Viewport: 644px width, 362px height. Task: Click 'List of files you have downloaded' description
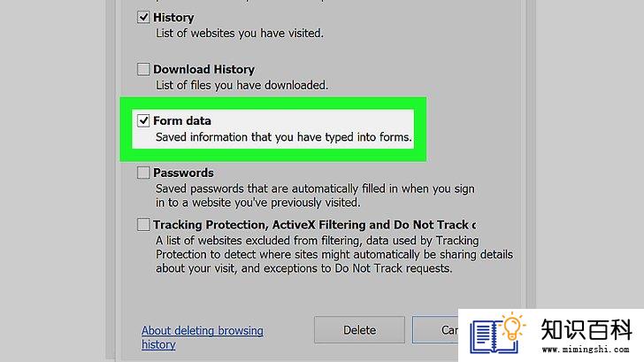click(x=241, y=85)
